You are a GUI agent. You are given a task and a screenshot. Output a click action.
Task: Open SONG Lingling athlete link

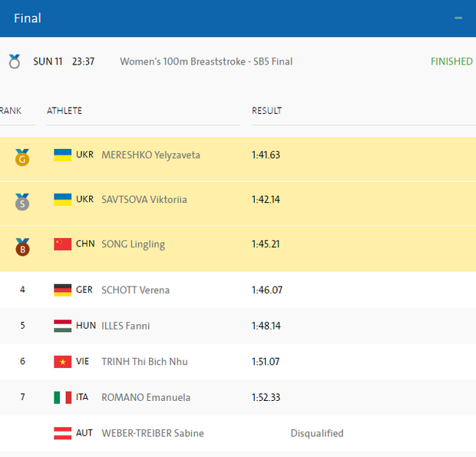(133, 244)
